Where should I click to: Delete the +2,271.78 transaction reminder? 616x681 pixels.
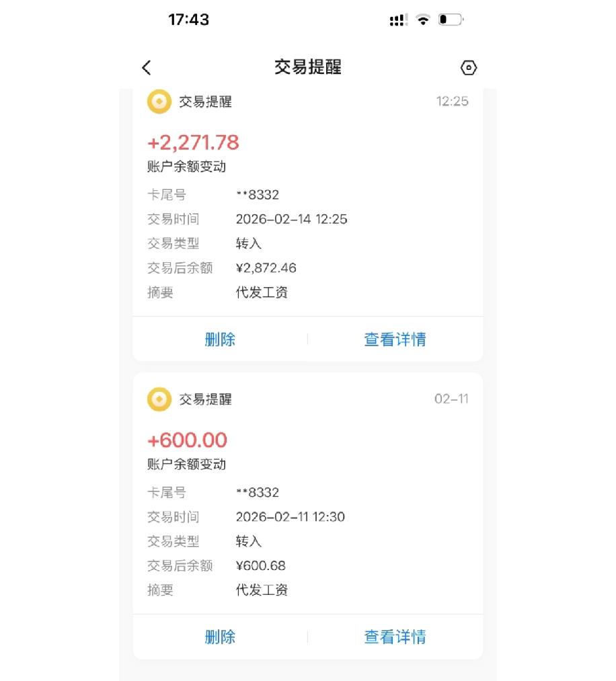(x=220, y=339)
